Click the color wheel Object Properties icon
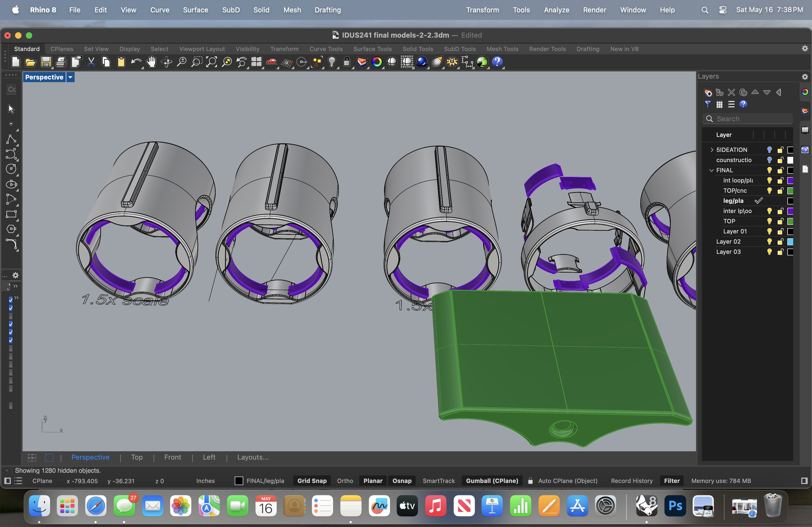This screenshot has height=527, width=812. coord(377,62)
